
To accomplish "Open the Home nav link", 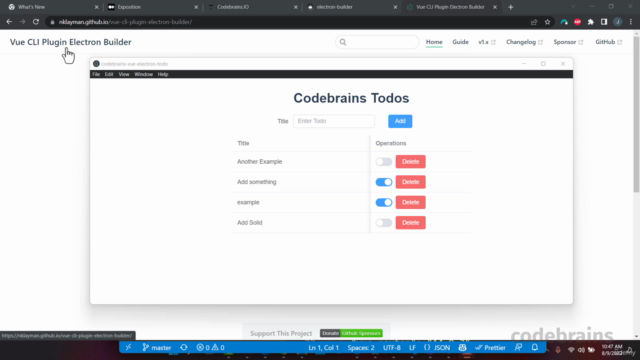I will (x=434, y=42).
